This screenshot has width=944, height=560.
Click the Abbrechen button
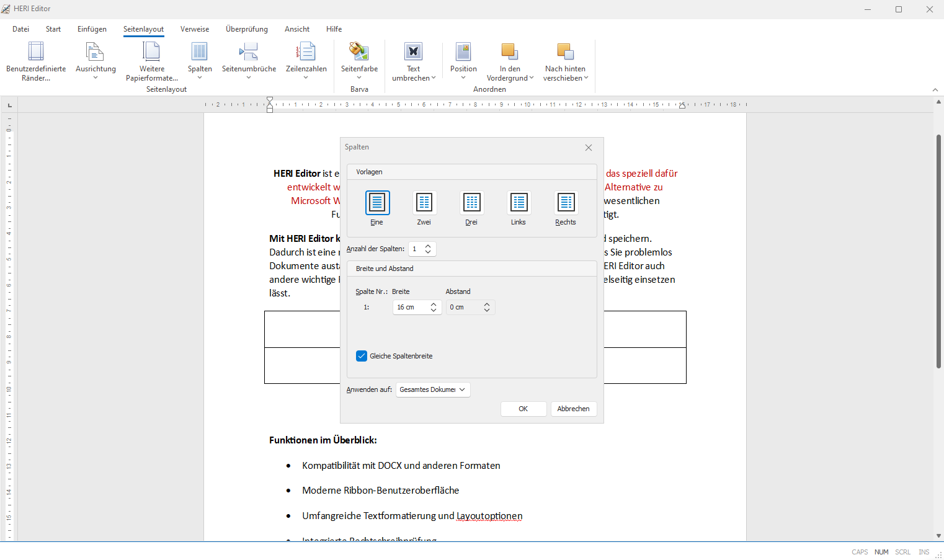click(x=574, y=409)
